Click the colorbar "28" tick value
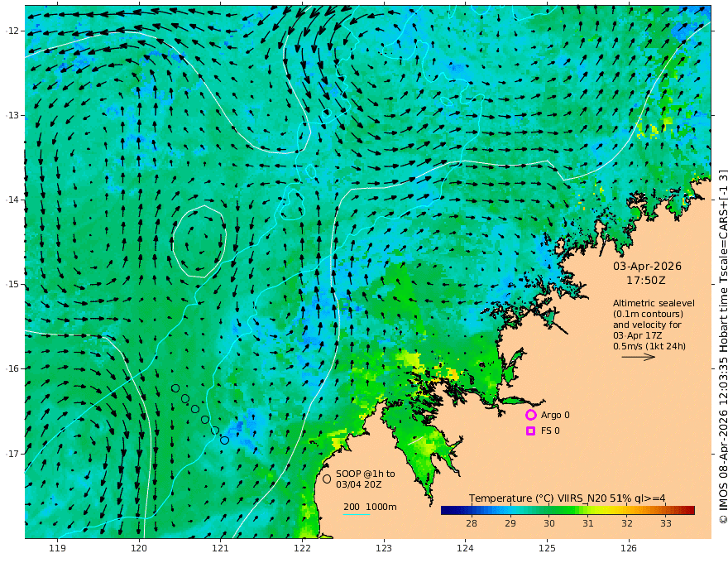The width and height of the screenshot is (728, 563). point(472,523)
